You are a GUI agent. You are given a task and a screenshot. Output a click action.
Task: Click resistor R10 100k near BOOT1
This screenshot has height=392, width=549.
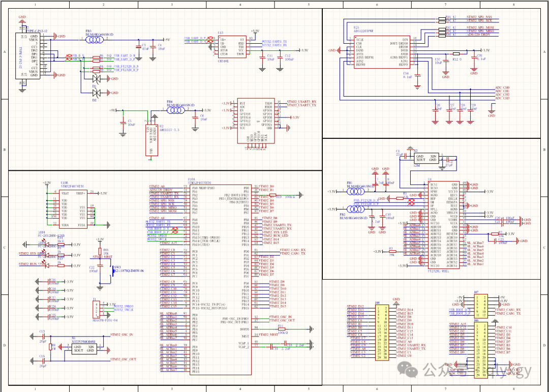click(272, 195)
